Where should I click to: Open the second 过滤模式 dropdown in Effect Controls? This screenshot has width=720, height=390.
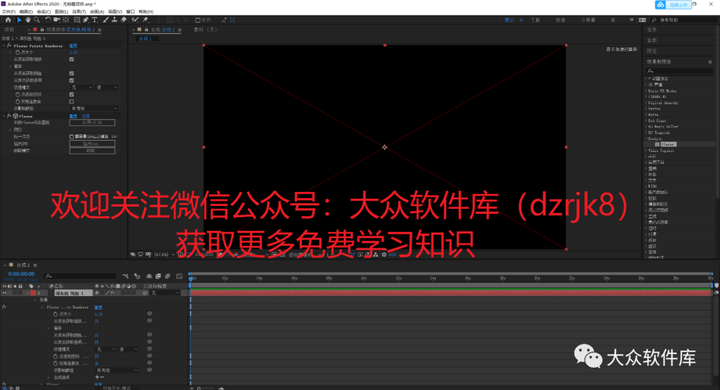pos(107,87)
